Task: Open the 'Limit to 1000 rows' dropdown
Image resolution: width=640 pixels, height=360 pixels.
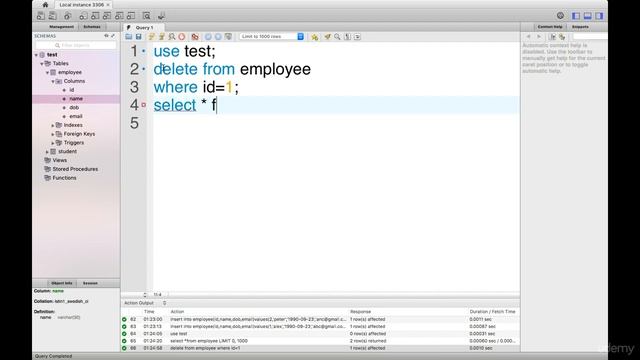Action: (x=272, y=37)
